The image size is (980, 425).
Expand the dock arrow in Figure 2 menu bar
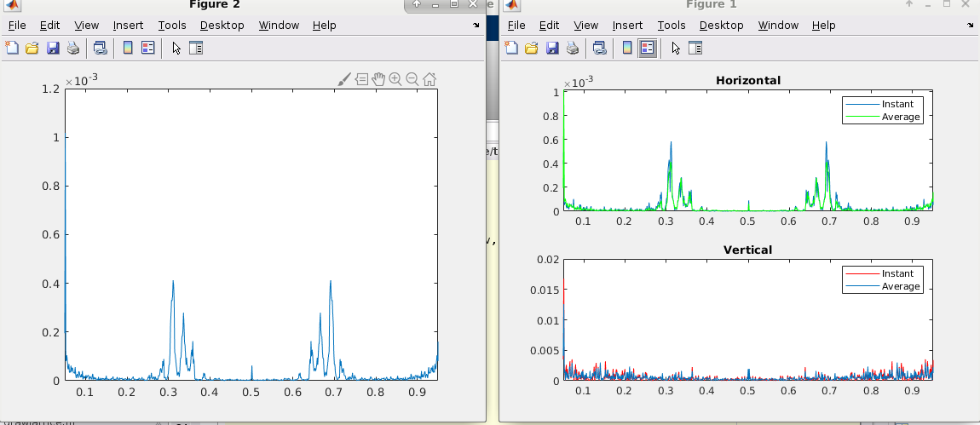476,26
